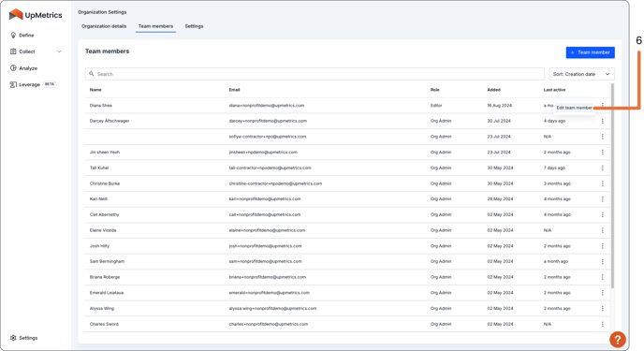Open the more options menu for Josh Hilty
Screen dimensions: 644x351
[603, 246]
